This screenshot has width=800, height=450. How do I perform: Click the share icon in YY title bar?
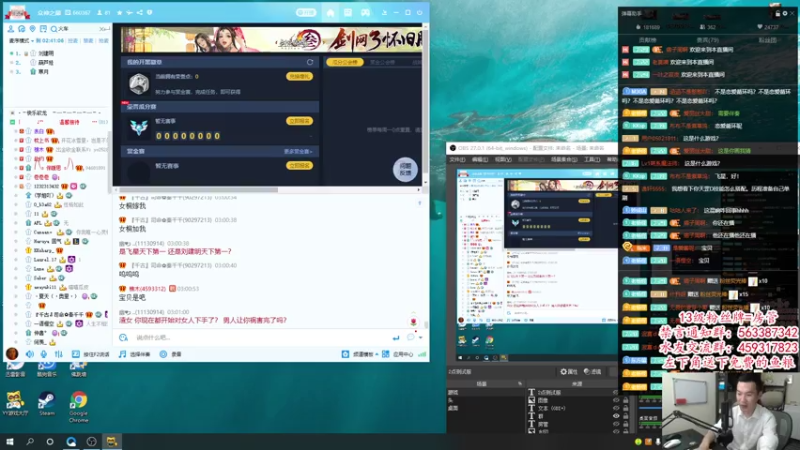tap(139, 12)
